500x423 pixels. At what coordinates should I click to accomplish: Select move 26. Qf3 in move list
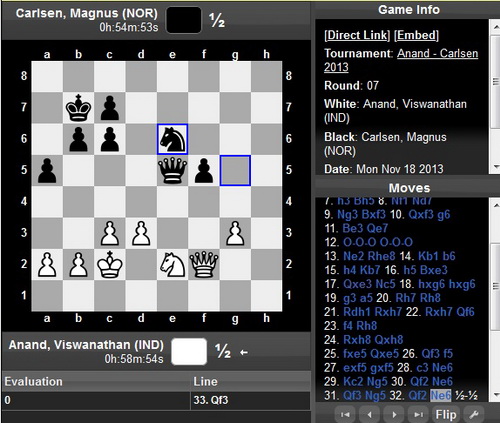429,353
